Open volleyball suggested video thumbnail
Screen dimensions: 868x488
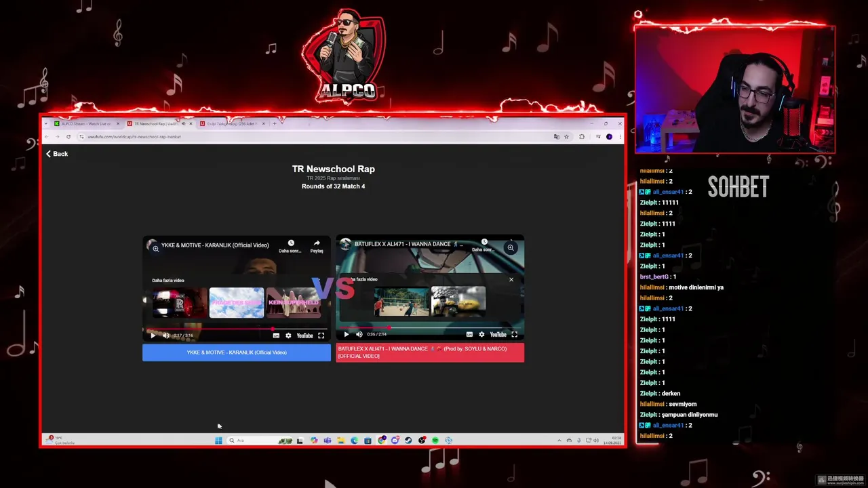tap(401, 302)
